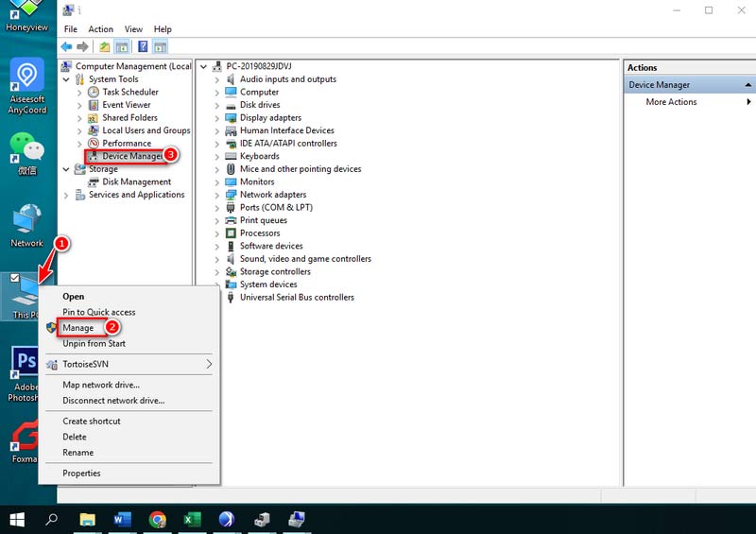Click Rename in the context menu
This screenshot has height=534, width=756.
click(x=78, y=453)
